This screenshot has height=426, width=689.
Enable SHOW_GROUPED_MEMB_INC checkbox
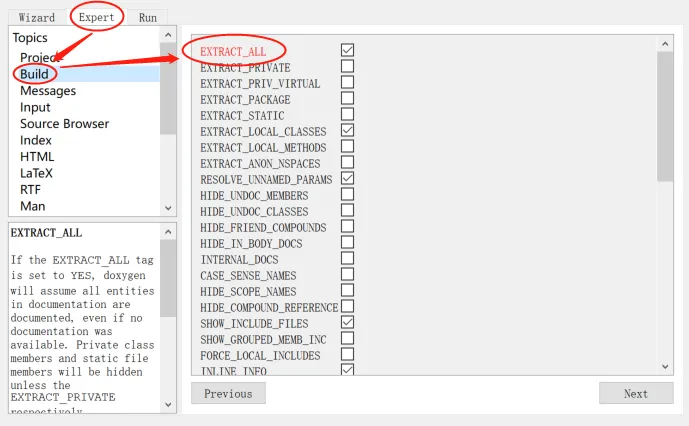pos(347,338)
